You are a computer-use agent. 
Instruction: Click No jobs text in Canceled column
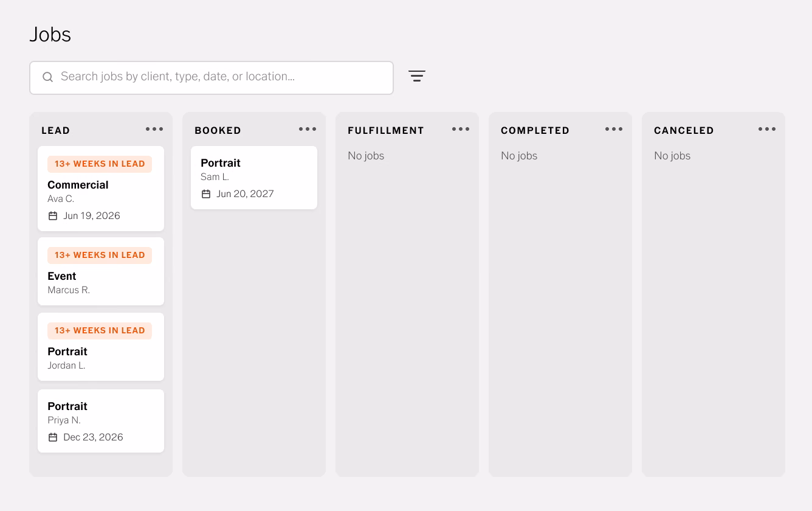pos(672,156)
